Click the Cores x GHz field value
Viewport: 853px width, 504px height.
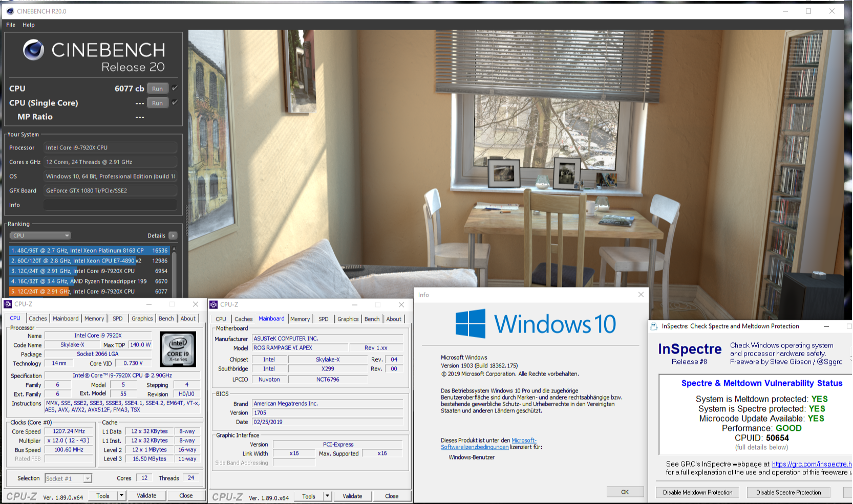(x=110, y=162)
